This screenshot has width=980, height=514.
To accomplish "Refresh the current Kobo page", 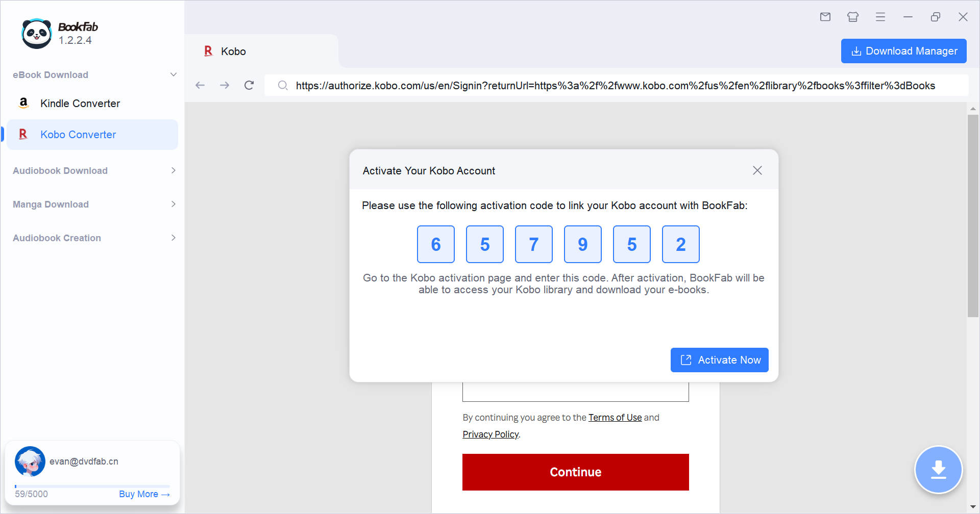I will pos(249,85).
